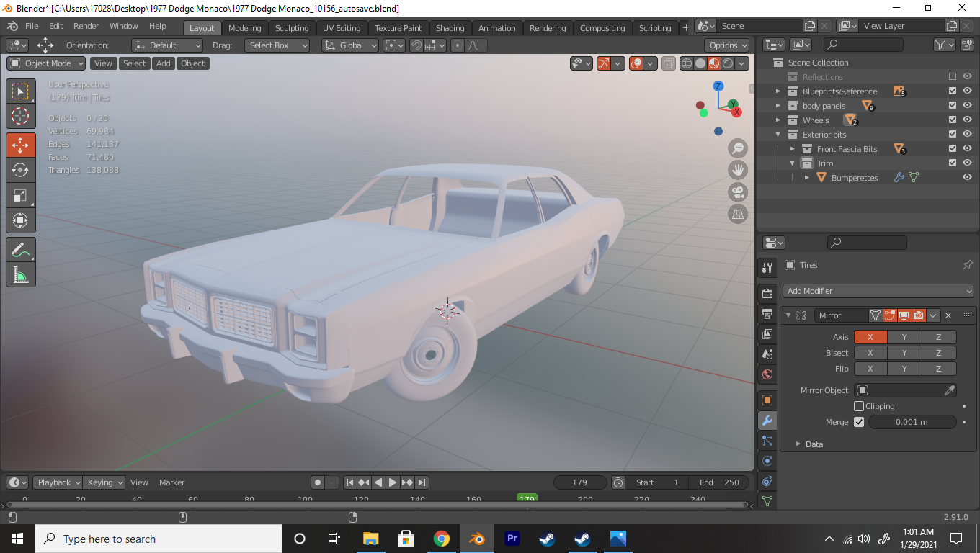The width and height of the screenshot is (980, 553).
Task: Open Modifier properties wrench tab
Action: pyautogui.click(x=767, y=421)
